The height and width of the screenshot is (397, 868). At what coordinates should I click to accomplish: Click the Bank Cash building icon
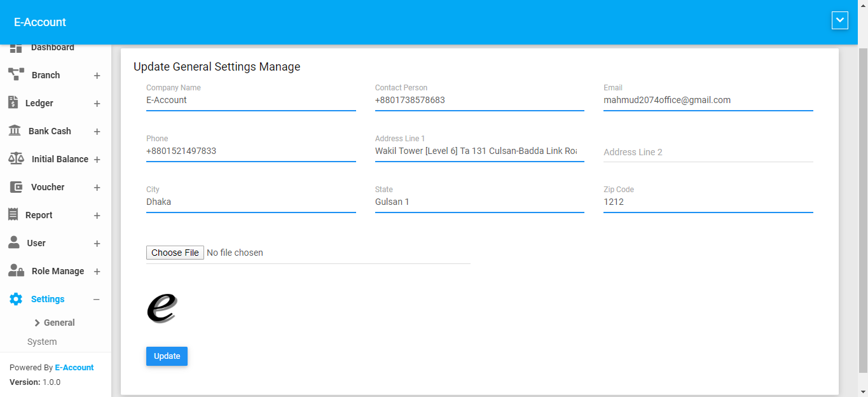click(x=14, y=131)
